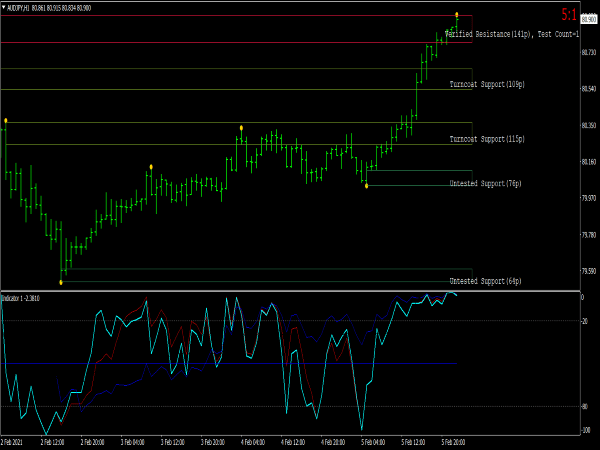Click the -20 level on the indicator scale

click(x=584, y=321)
